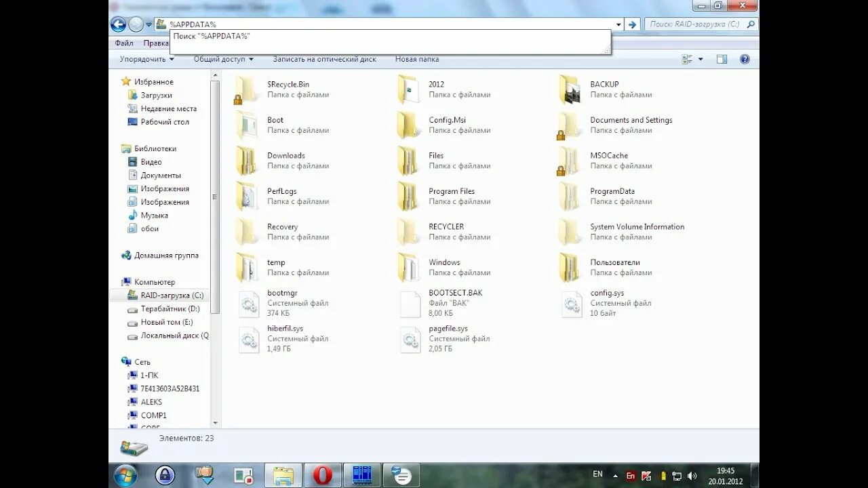This screenshot has width=868, height=488.
Task: Click the change view icon
Action: [688, 59]
